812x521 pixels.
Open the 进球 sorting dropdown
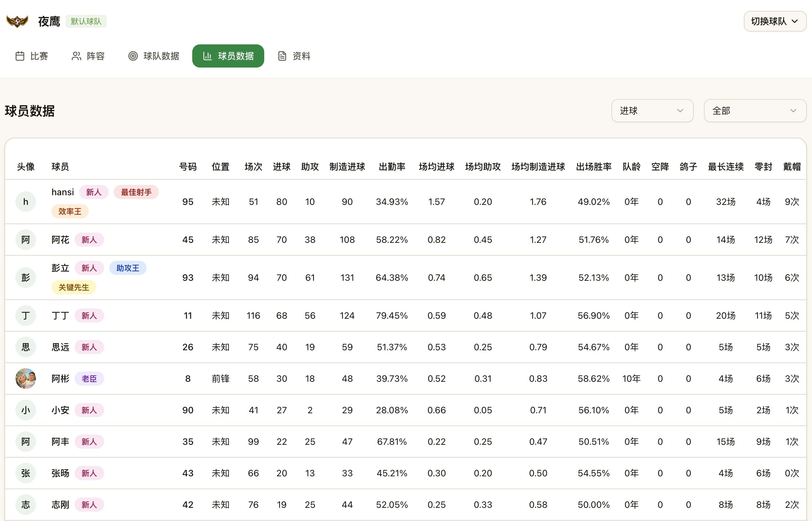point(652,111)
